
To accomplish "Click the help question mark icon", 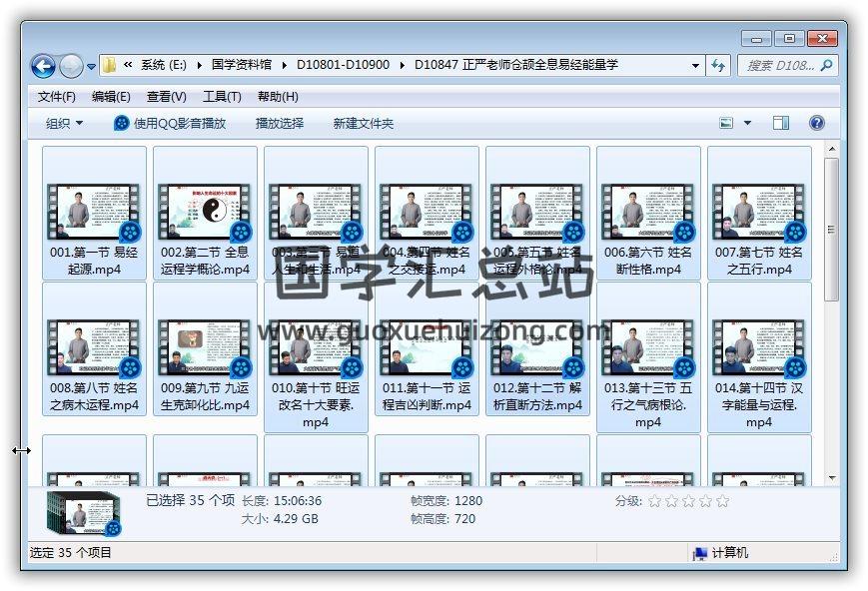I will 816,123.
